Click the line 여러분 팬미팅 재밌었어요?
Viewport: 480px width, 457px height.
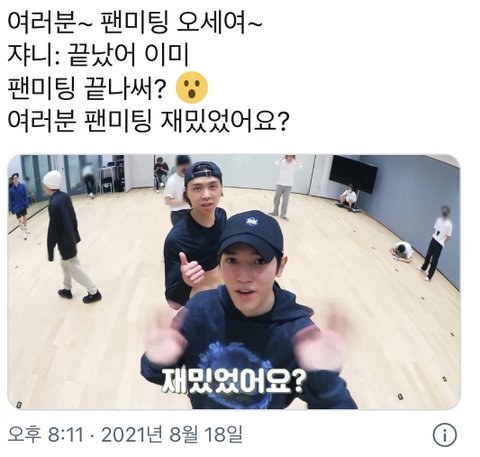pos(147,121)
